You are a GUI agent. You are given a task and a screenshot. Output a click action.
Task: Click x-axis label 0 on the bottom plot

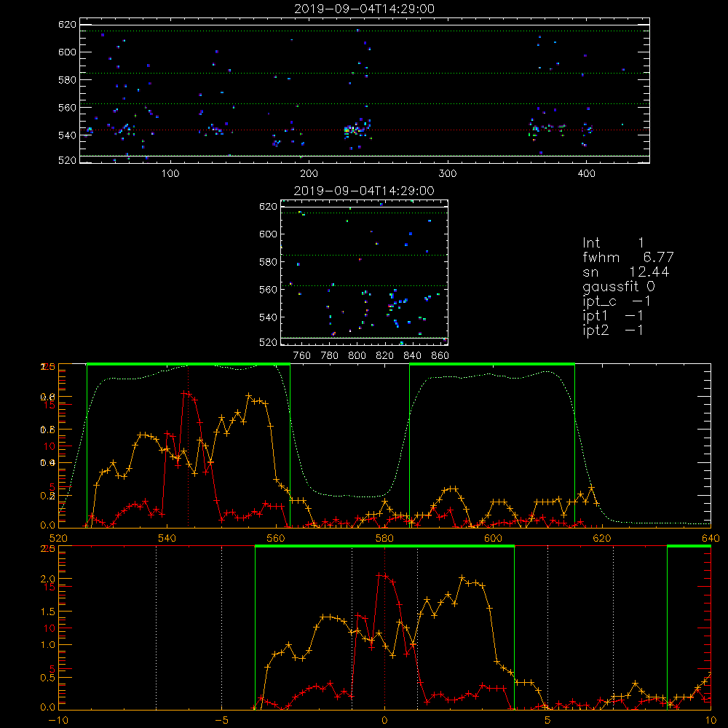384,720
